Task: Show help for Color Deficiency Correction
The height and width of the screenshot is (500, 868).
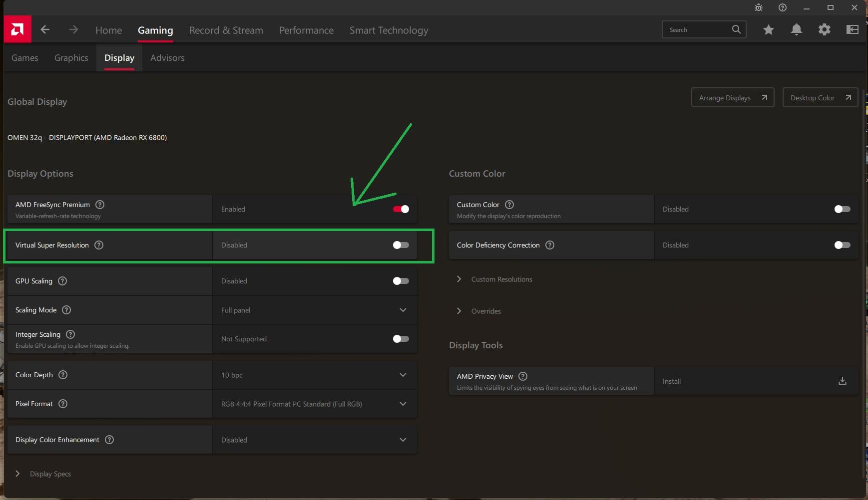Action: point(550,245)
